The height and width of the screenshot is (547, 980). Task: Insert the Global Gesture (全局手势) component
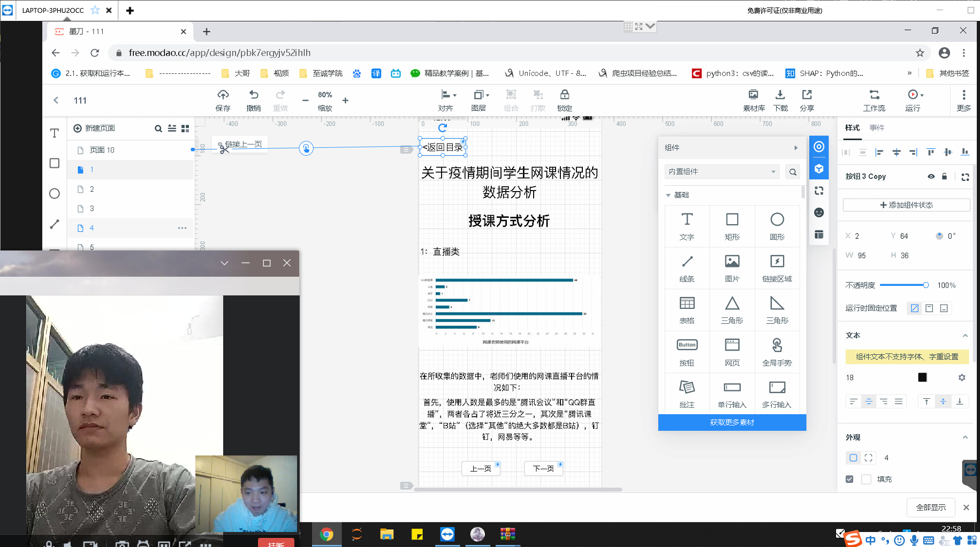(x=777, y=352)
